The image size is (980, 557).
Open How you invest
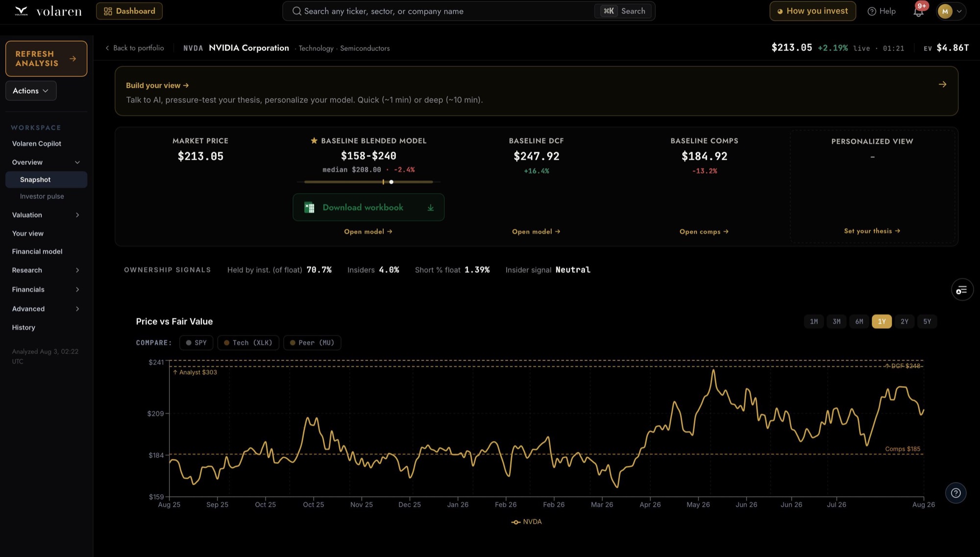tap(812, 11)
